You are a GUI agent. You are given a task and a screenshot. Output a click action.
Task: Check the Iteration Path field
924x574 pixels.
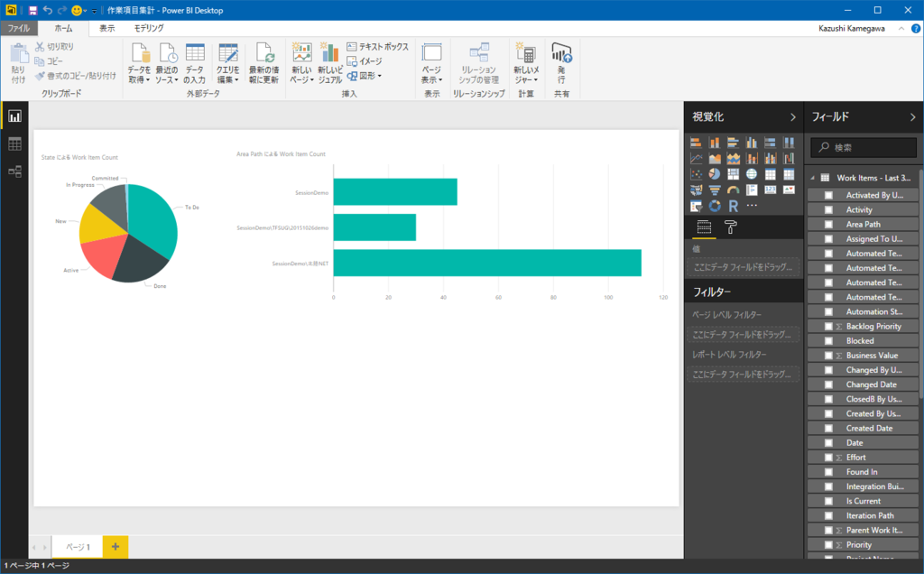[x=828, y=515]
